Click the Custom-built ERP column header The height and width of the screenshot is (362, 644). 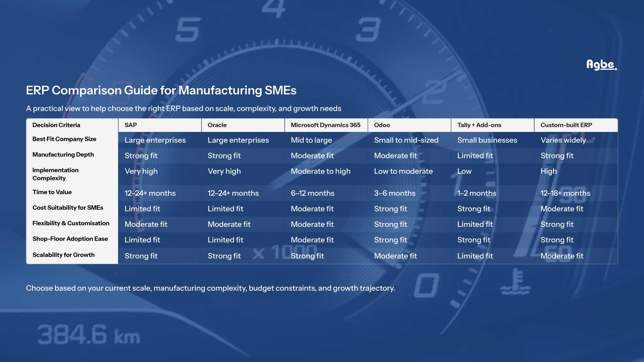566,125
